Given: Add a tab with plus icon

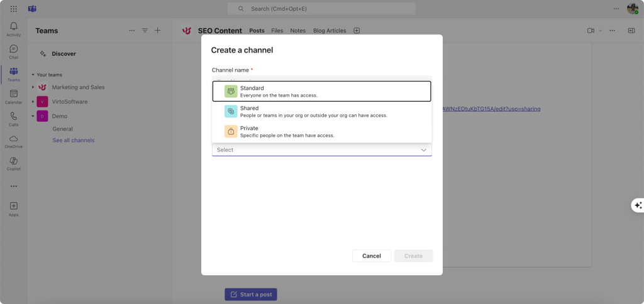Looking at the screenshot, I should point(357,30).
